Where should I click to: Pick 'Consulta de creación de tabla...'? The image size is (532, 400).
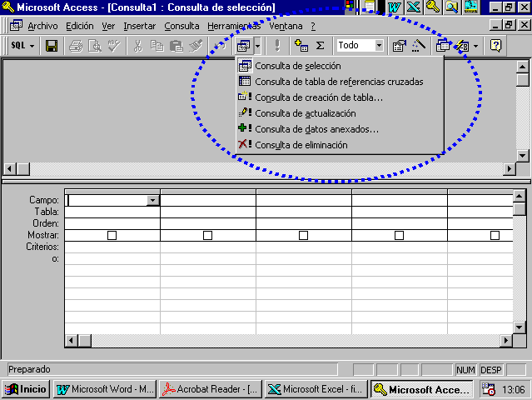point(340,97)
